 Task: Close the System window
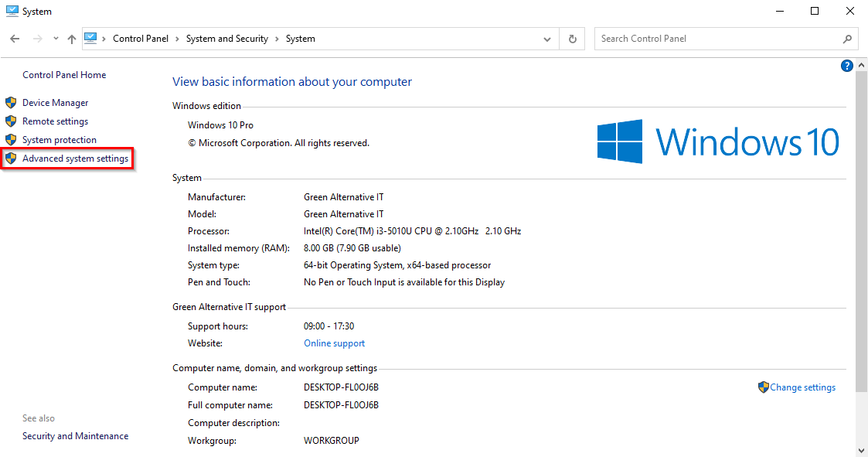849,11
